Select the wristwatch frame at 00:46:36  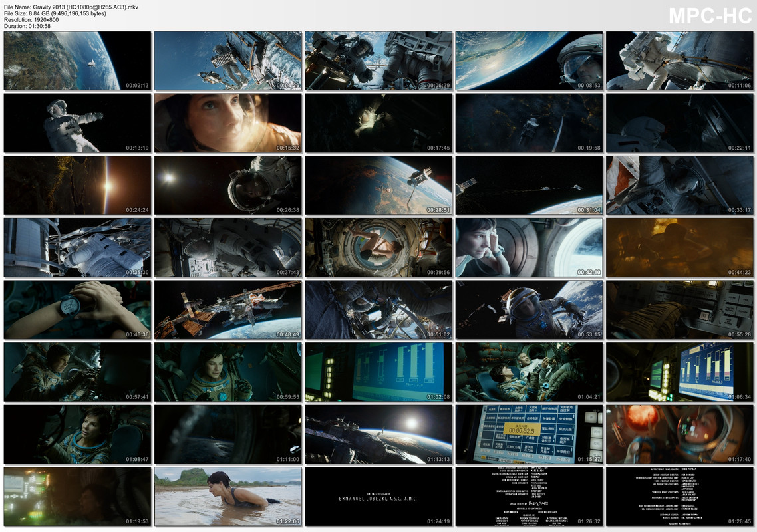pos(77,310)
